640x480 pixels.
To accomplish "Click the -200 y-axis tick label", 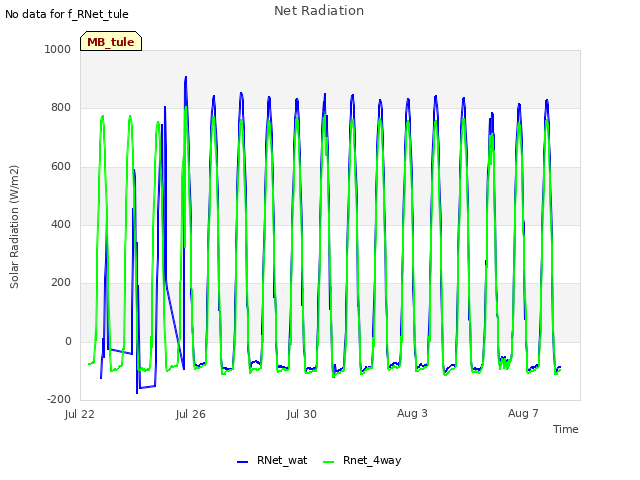I will coord(59,400).
